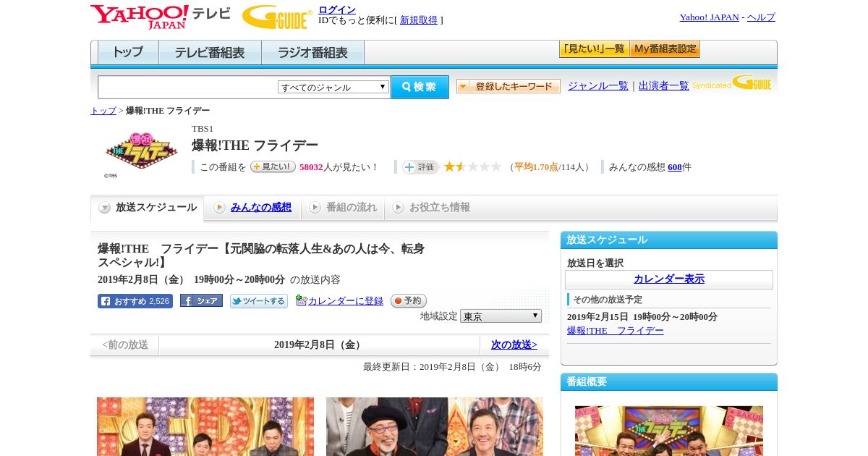
Task: Open the 「見たい!」一覧 button
Action: 594,49
